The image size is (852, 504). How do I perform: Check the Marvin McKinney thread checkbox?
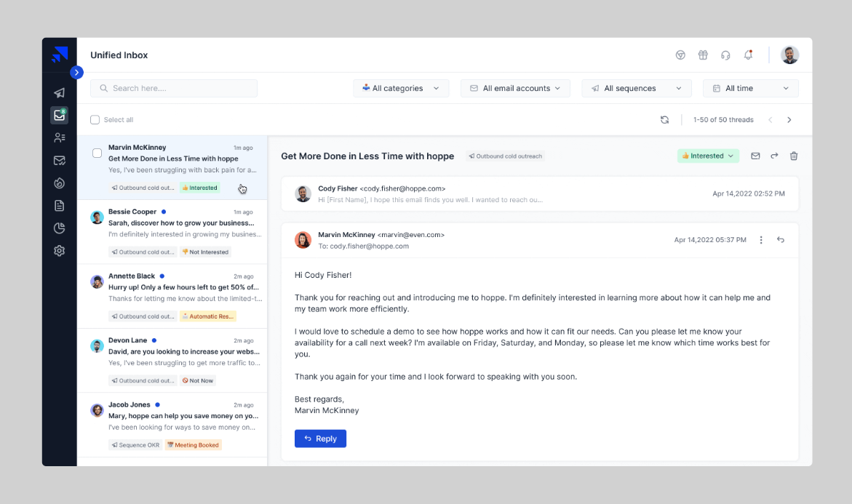click(x=97, y=153)
